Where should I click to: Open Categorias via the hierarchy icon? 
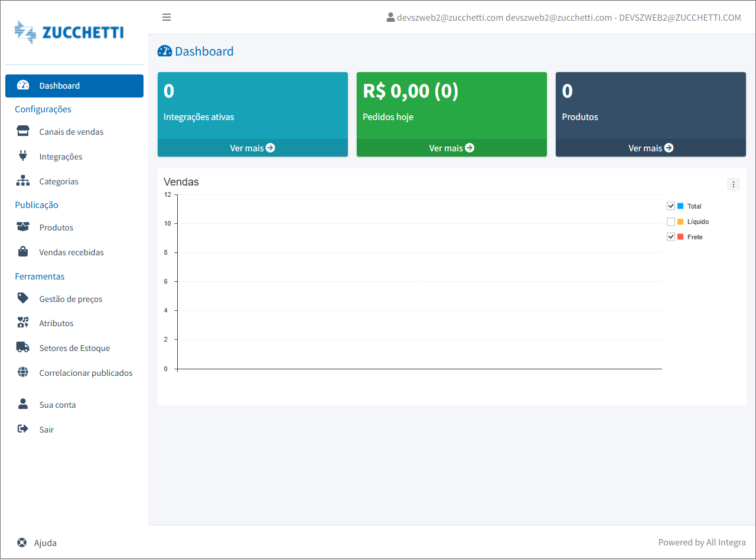click(23, 181)
